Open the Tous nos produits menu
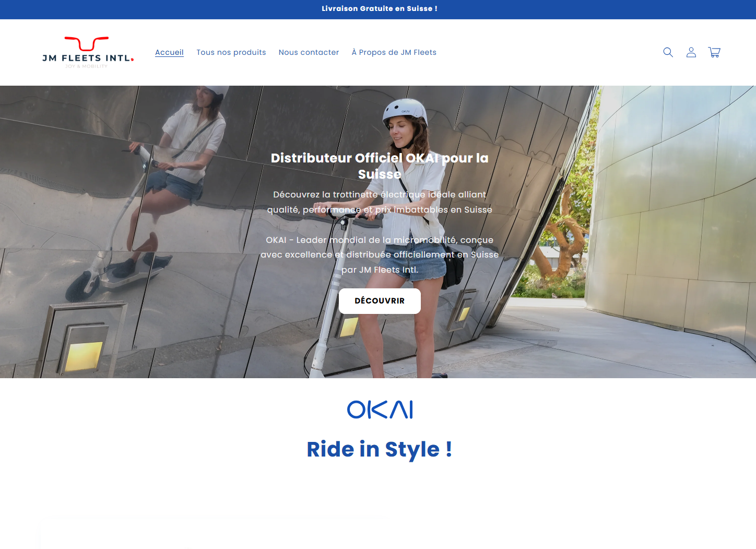This screenshot has width=756, height=549. (231, 52)
